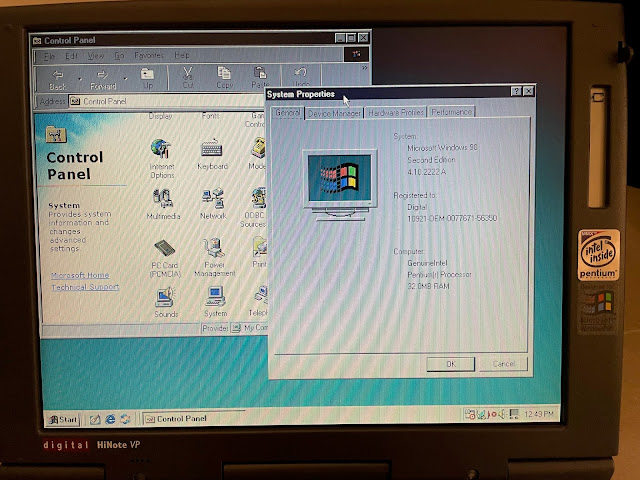The height and width of the screenshot is (480, 640).
Task: Click the Paste clipboard toolbar icon
Action: click(260, 77)
